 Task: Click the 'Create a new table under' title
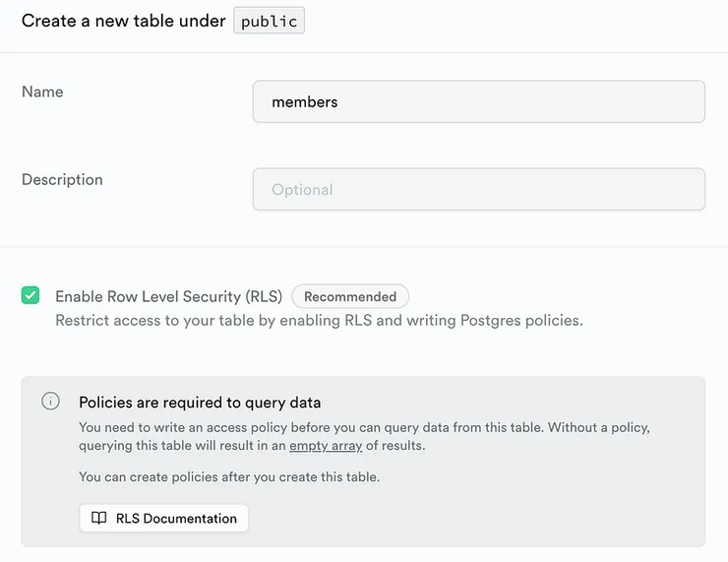123,21
